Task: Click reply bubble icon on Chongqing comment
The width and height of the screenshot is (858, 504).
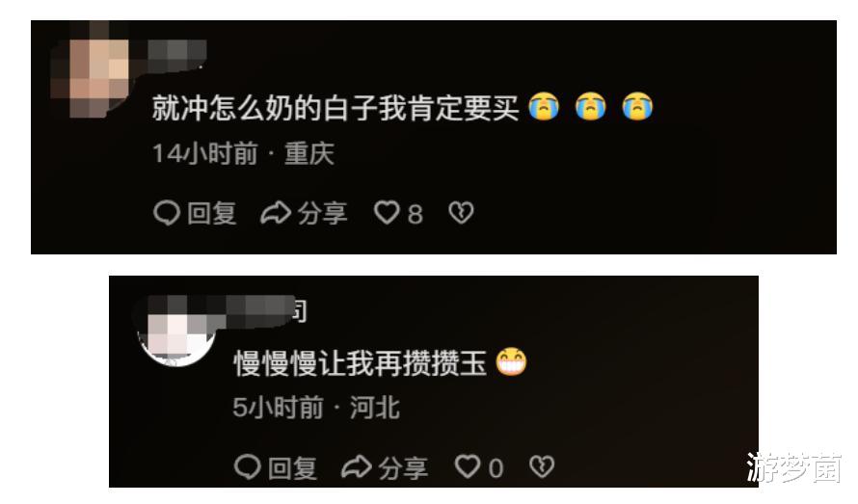Action: pos(167,213)
